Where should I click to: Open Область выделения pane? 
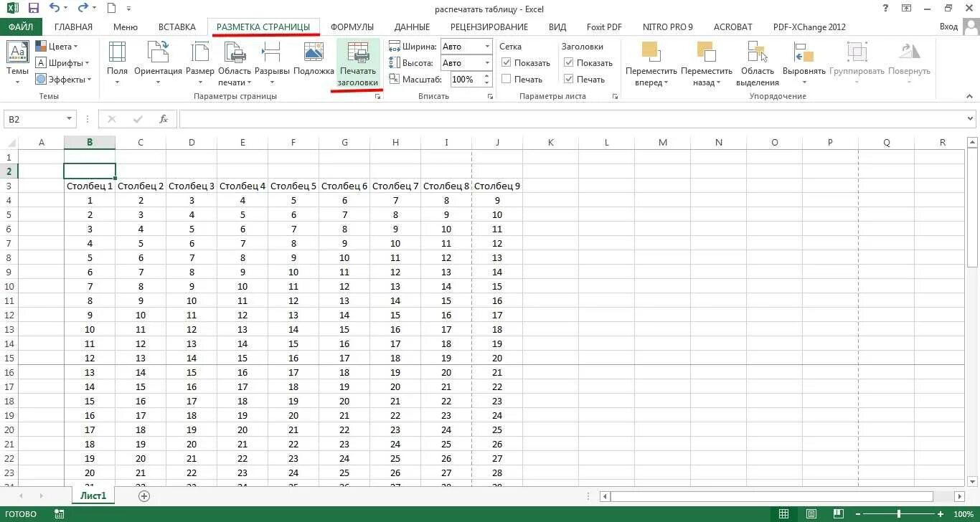(x=757, y=63)
